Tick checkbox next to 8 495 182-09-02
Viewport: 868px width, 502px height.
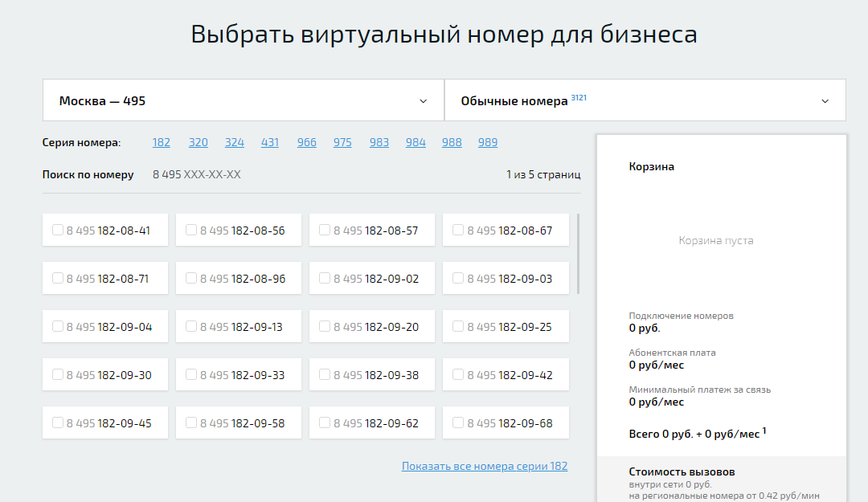click(324, 277)
